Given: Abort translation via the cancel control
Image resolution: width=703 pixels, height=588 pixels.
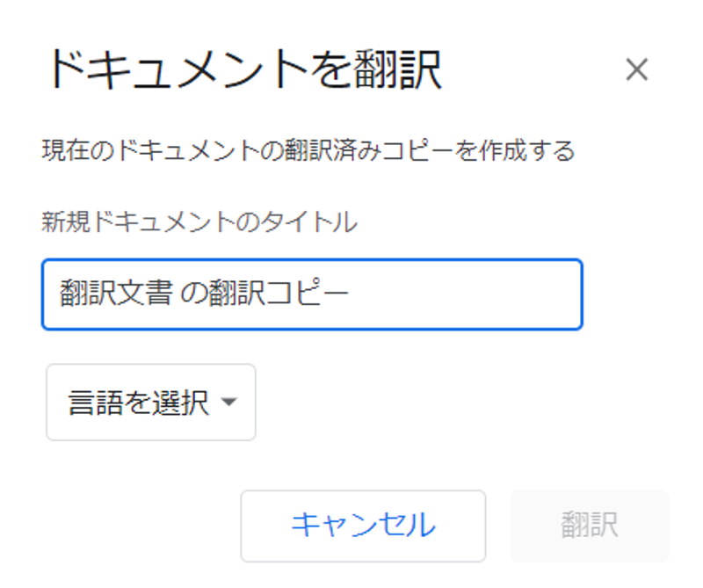Looking at the screenshot, I should click(362, 526).
